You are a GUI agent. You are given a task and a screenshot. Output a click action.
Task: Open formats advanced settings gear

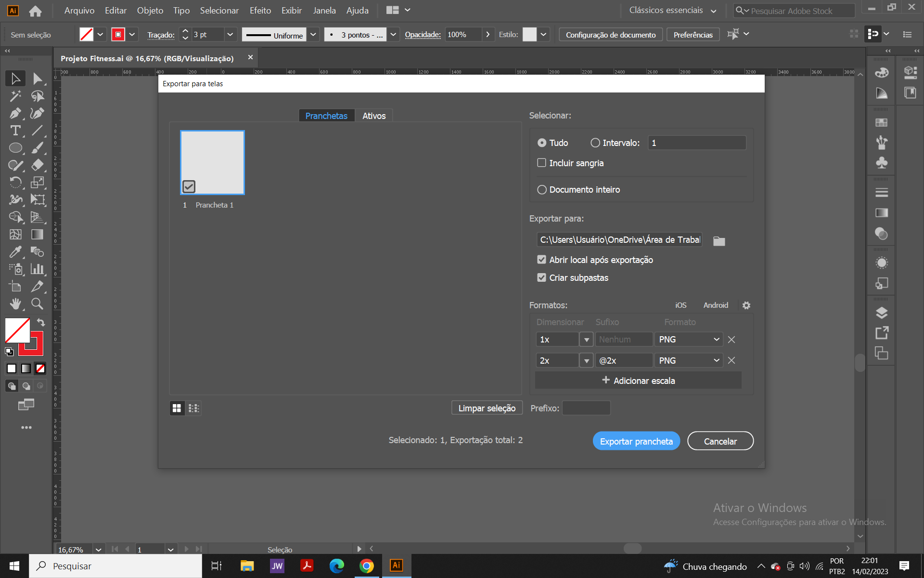(746, 305)
